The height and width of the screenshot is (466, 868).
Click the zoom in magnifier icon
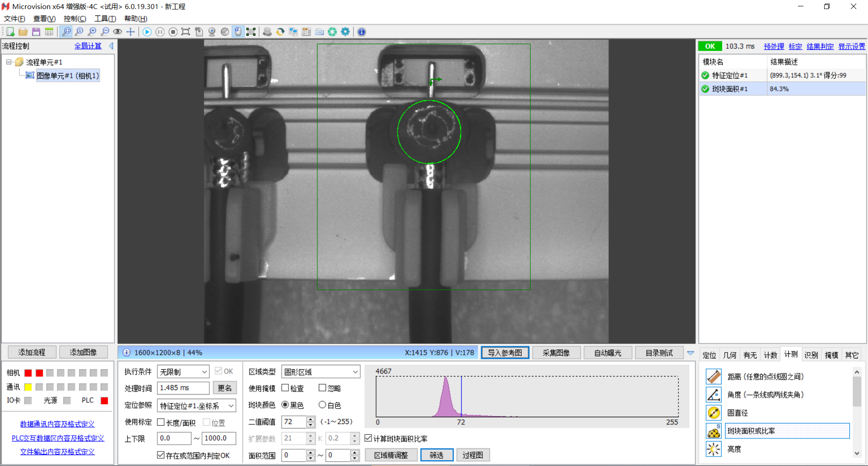[x=92, y=32]
